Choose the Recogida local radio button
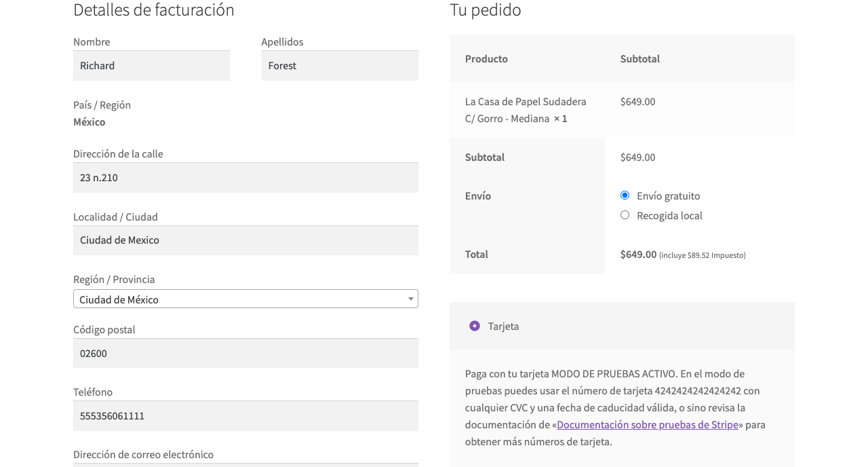Image resolution: width=868 pixels, height=467 pixels. [x=625, y=215]
